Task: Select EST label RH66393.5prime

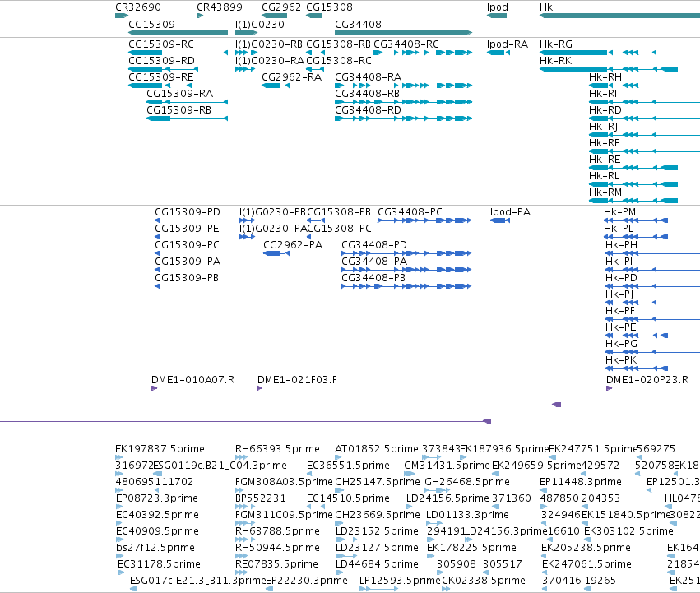Action: (278, 449)
